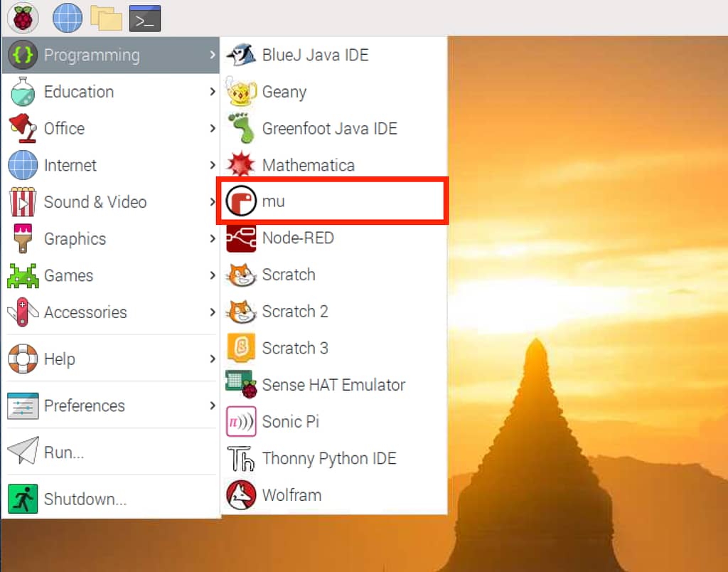This screenshot has height=572, width=728.
Task: Click the Accessories pocket knife icon
Action: (x=23, y=312)
